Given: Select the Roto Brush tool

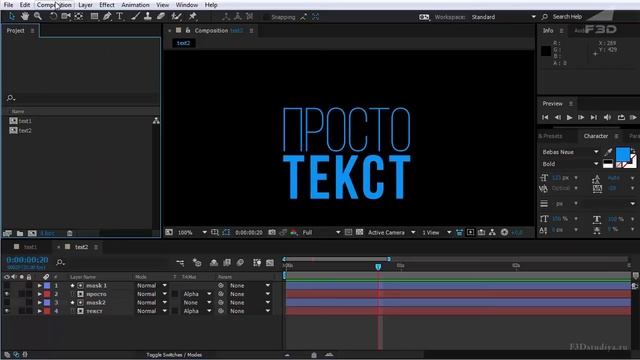Looking at the screenshot, I should pyautogui.click(x=176, y=16).
